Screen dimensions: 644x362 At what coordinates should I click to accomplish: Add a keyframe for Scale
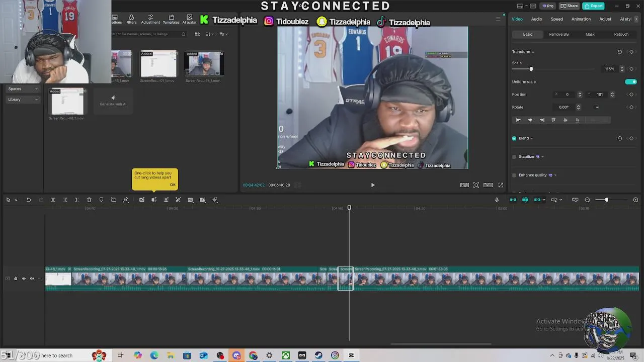631,69
